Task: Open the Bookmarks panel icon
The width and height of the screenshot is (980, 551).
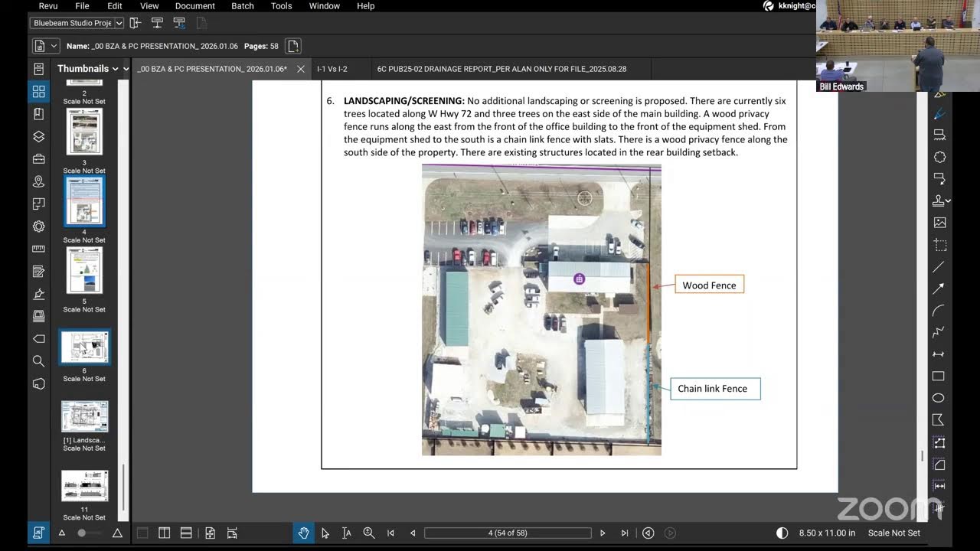Action: [38, 114]
